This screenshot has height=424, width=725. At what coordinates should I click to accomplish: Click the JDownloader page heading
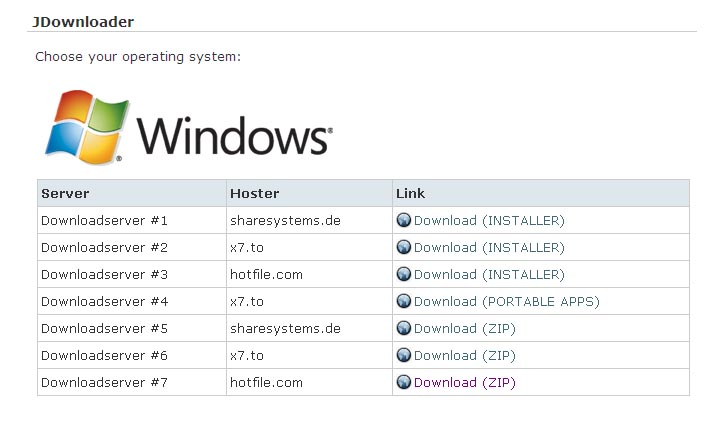click(x=85, y=21)
